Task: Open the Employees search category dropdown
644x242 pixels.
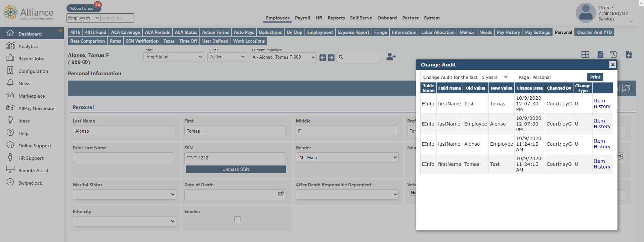Action: (x=83, y=18)
